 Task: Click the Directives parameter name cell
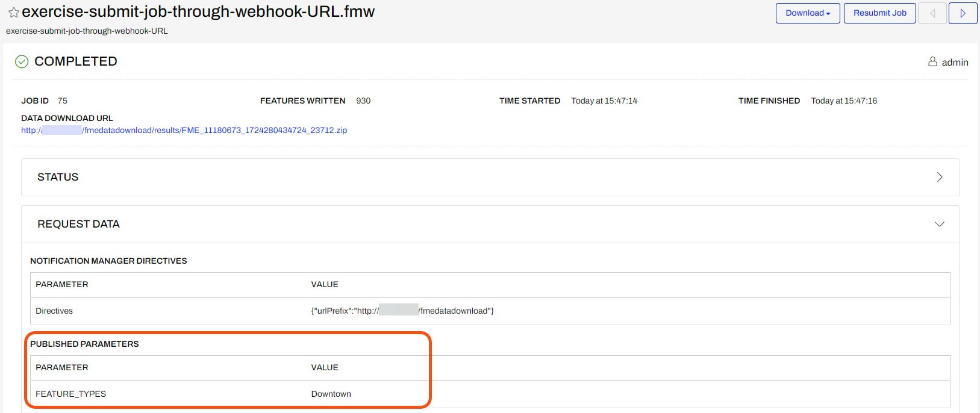54,311
